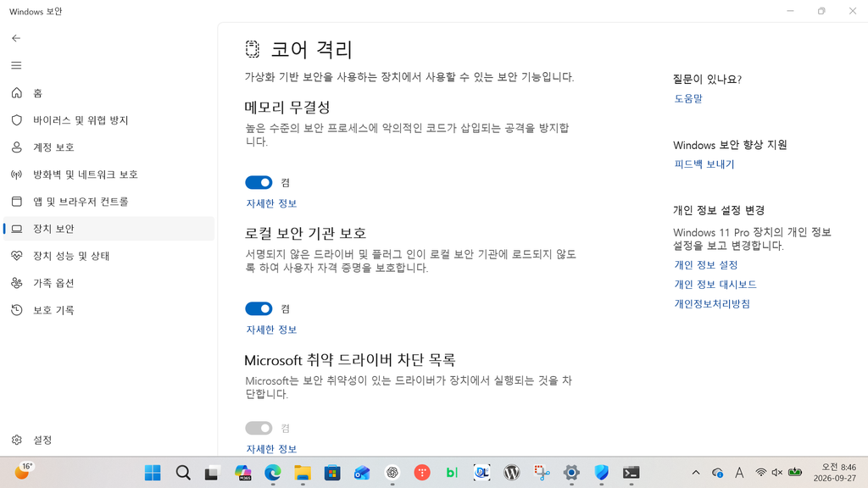This screenshot has width=868, height=488.
Task: Select 장치 보안 in sidebar
Action: (108, 229)
